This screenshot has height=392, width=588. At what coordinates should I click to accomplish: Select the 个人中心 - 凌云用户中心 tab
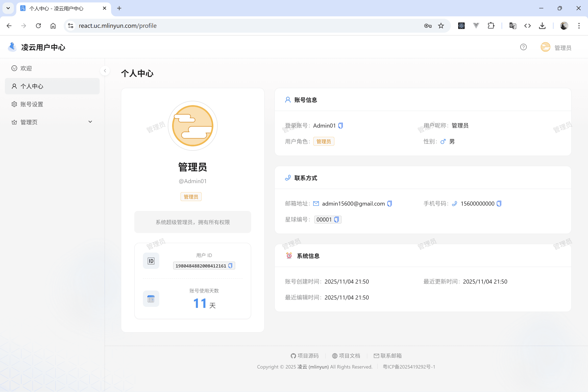[x=63, y=8]
